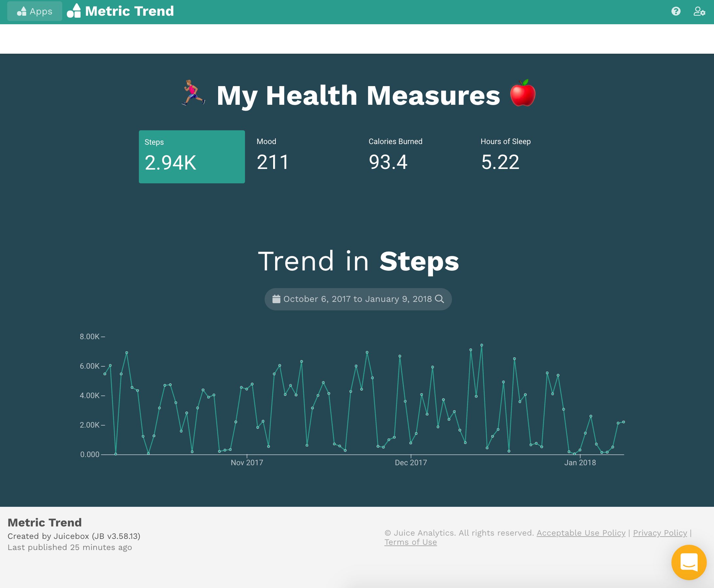Open the help question mark icon

[676, 11]
